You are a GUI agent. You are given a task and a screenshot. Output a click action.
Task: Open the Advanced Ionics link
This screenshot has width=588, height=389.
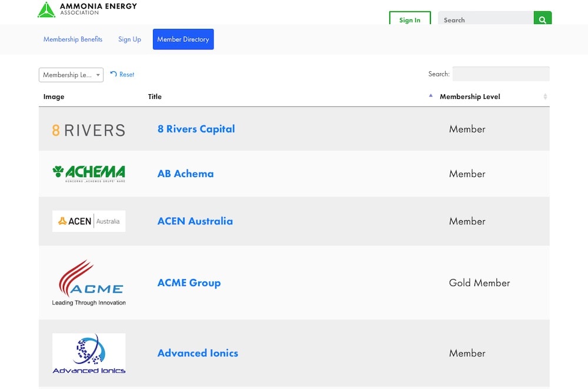click(x=198, y=353)
